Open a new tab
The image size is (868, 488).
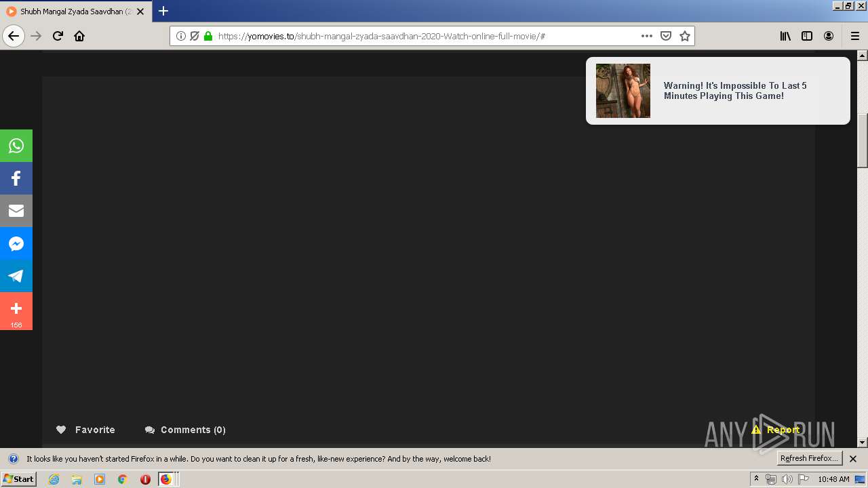click(163, 11)
